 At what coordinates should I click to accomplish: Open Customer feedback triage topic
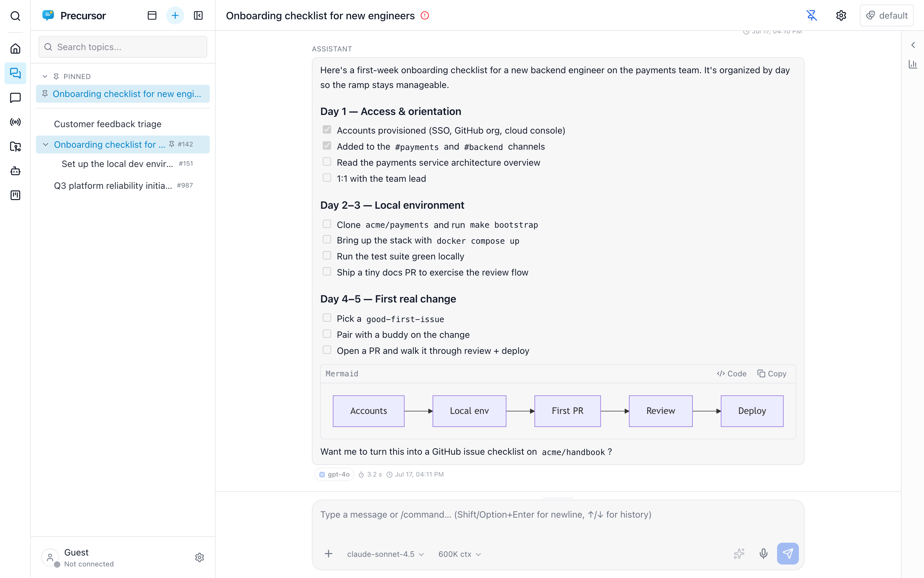pos(123,124)
